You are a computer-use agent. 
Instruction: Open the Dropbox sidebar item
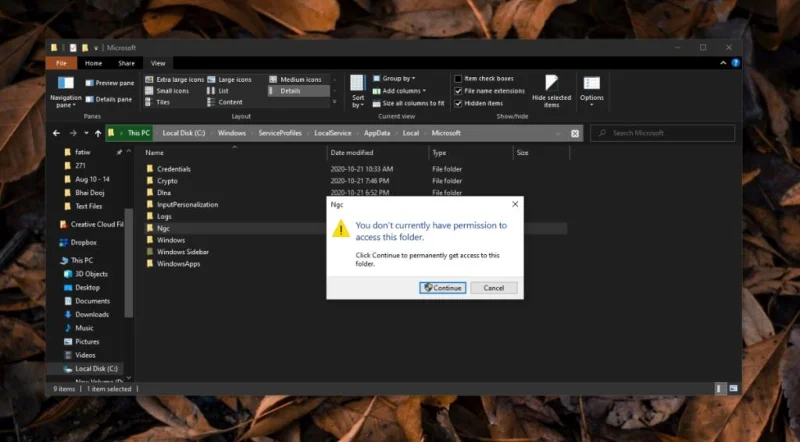click(x=78, y=242)
